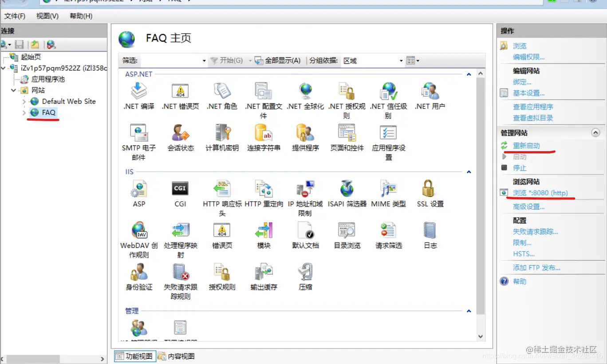
Task: Open the 基本设置... link
Action: (529, 93)
